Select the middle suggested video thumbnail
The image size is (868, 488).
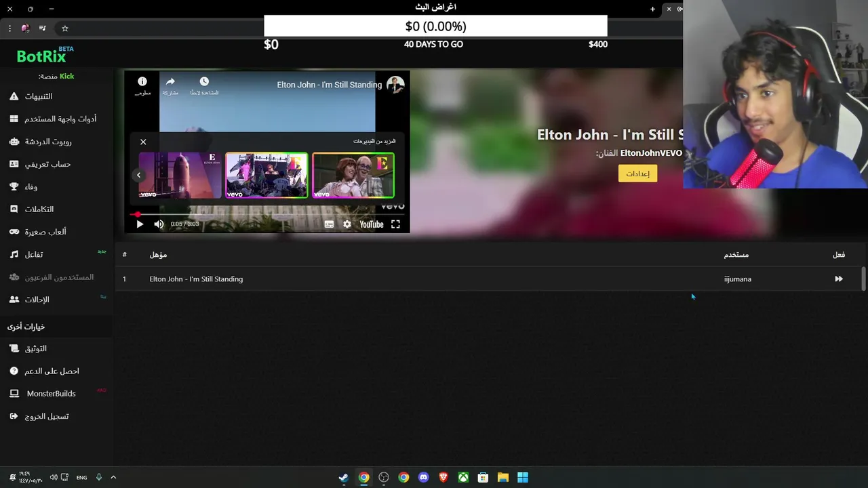coord(267,175)
